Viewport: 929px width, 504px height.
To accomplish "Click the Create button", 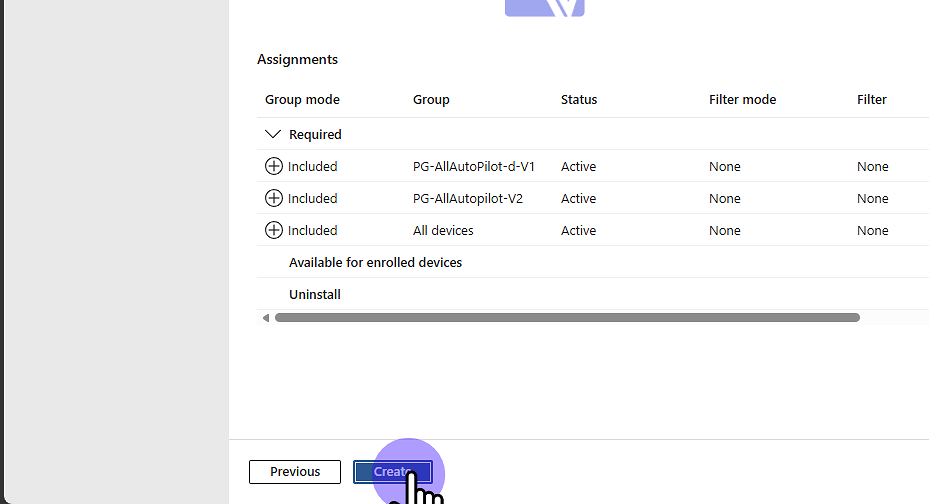I will click(x=392, y=472).
